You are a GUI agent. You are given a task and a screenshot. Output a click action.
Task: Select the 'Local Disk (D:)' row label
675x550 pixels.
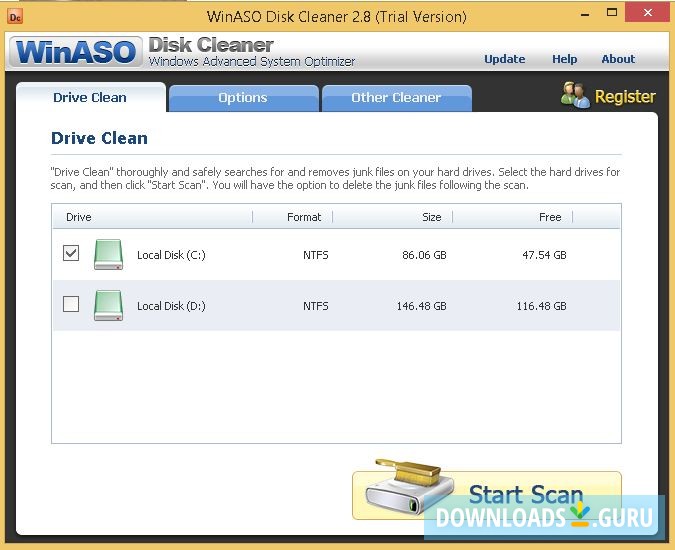coord(171,306)
